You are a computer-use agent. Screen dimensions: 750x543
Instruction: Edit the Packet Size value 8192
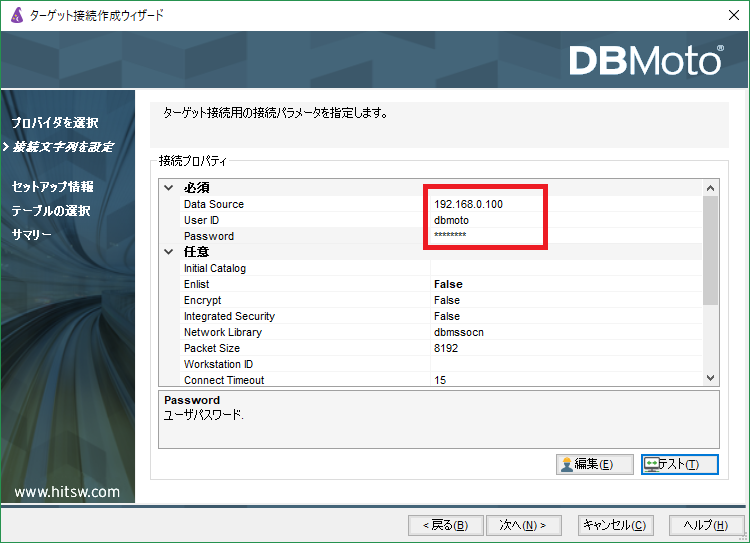click(566, 348)
